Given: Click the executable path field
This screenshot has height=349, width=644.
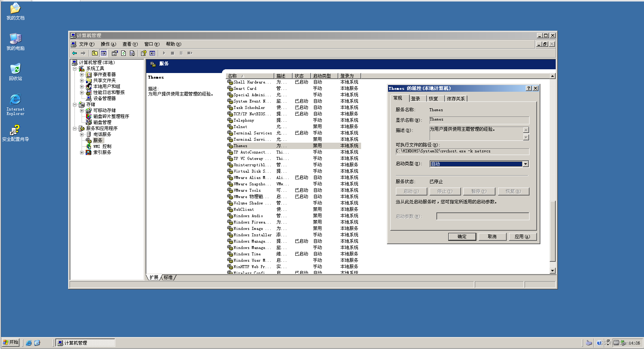Looking at the screenshot, I should pyautogui.click(x=463, y=151).
